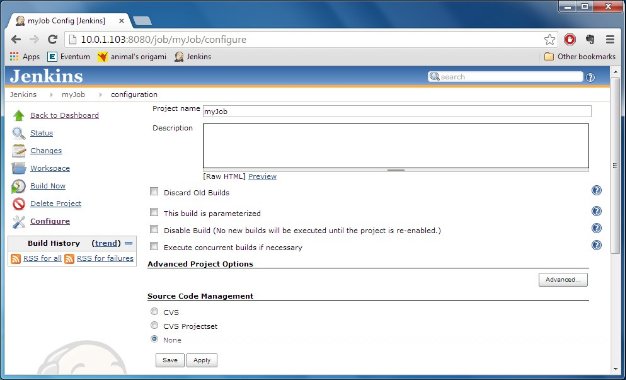Click the Apply button

(202, 360)
